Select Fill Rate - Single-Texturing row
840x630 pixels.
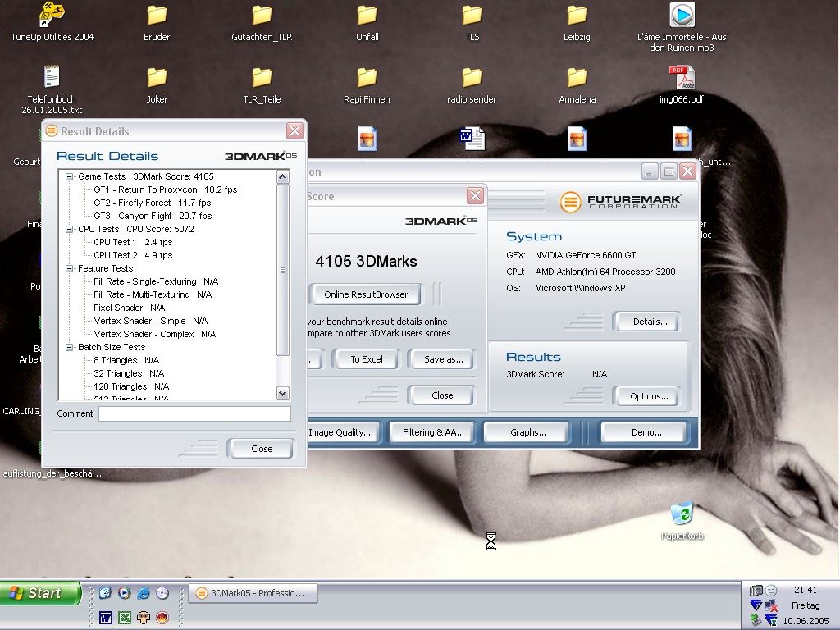tap(156, 281)
